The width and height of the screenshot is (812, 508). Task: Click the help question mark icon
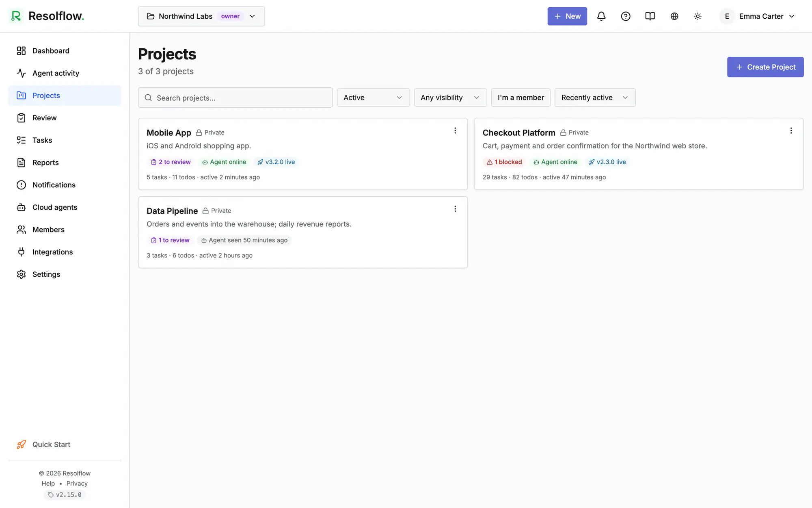(x=626, y=16)
